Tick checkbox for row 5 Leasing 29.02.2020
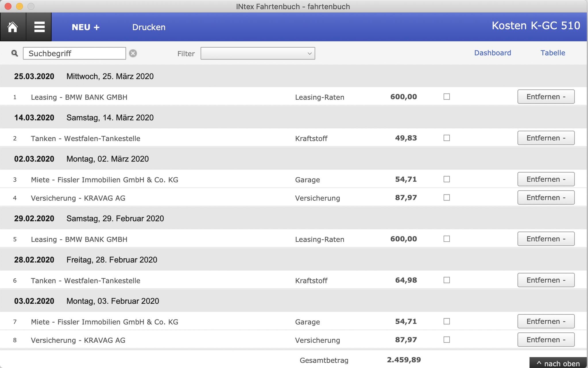 (446, 239)
